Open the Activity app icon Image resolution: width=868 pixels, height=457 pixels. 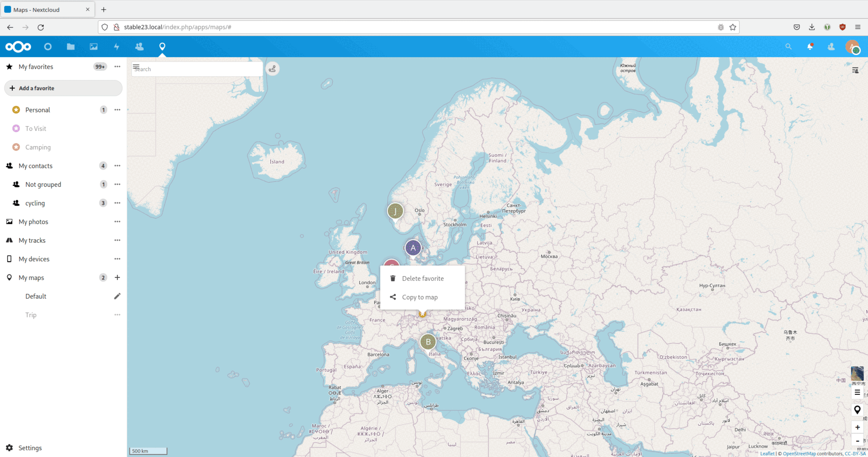pos(116,46)
